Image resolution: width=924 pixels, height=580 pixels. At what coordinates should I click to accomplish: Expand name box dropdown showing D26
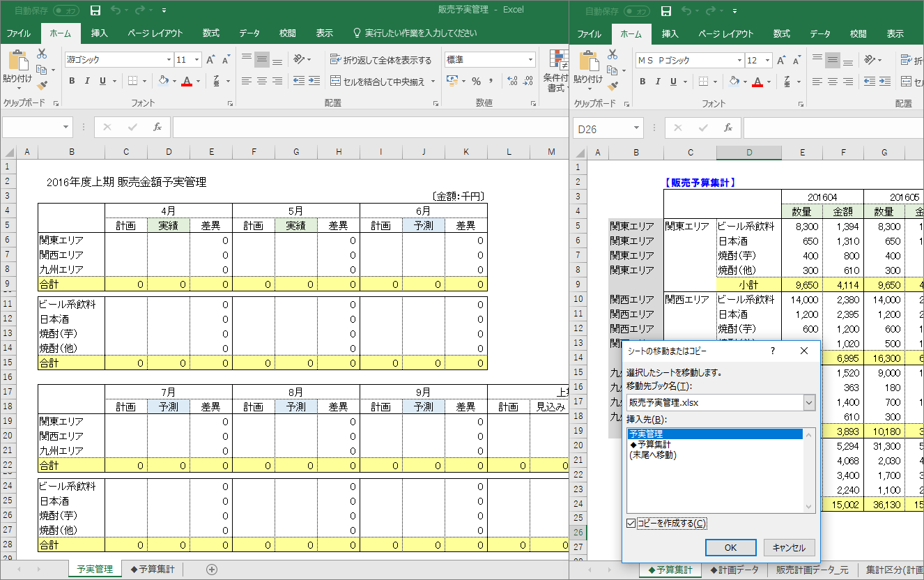pyautogui.click(x=637, y=128)
